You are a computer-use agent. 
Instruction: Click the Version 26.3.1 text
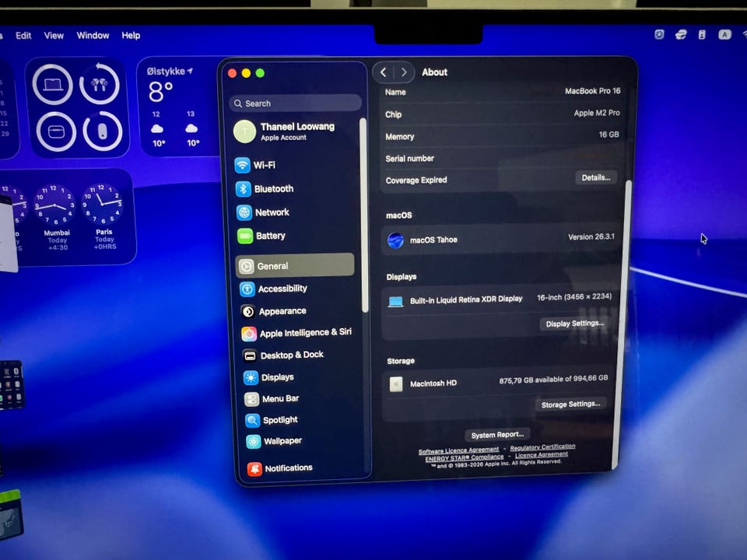point(591,236)
